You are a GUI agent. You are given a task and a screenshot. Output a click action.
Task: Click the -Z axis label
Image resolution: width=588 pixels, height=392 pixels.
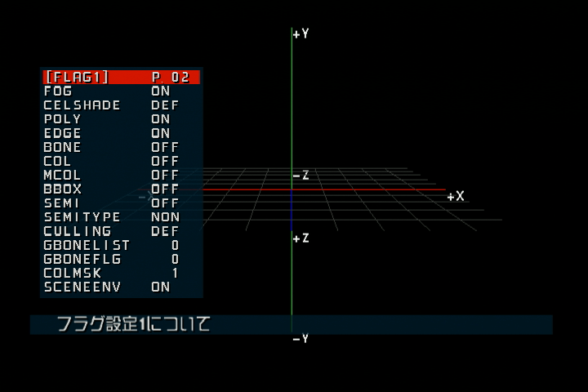click(x=301, y=176)
